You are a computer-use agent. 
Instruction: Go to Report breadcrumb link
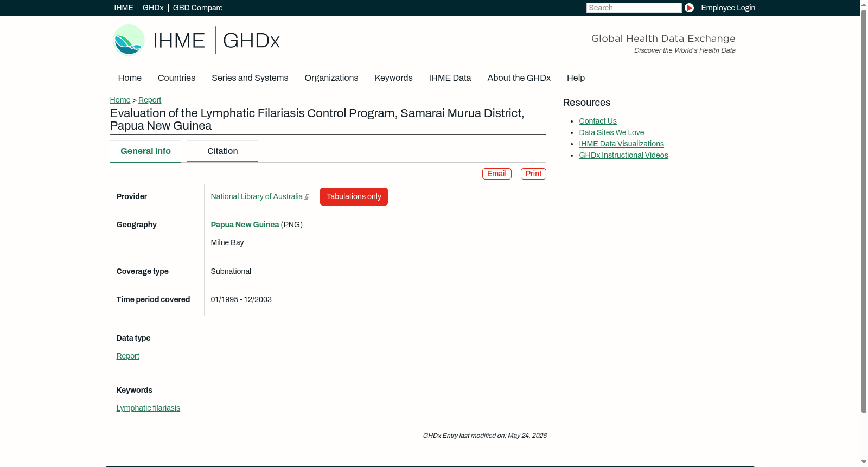click(150, 100)
